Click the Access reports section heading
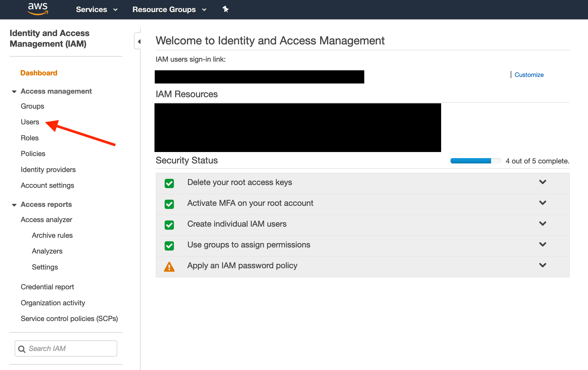Viewport: 588px width, 370px height. click(46, 205)
